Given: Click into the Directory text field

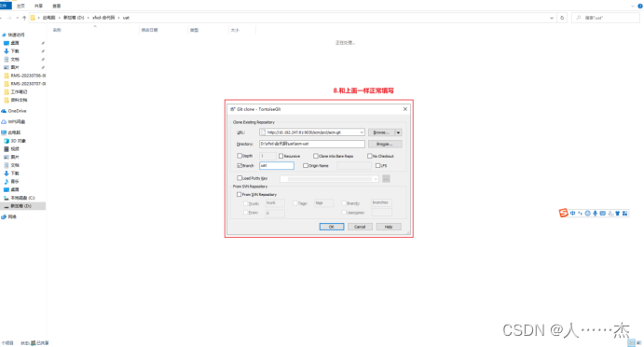Looking at the screenshot, I should 311,144.
